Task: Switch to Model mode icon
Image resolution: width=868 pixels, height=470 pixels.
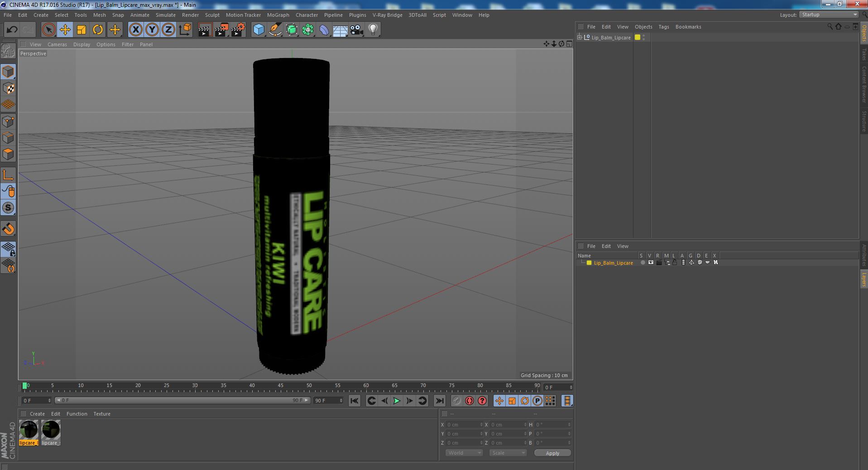Action: coord(8,72)
